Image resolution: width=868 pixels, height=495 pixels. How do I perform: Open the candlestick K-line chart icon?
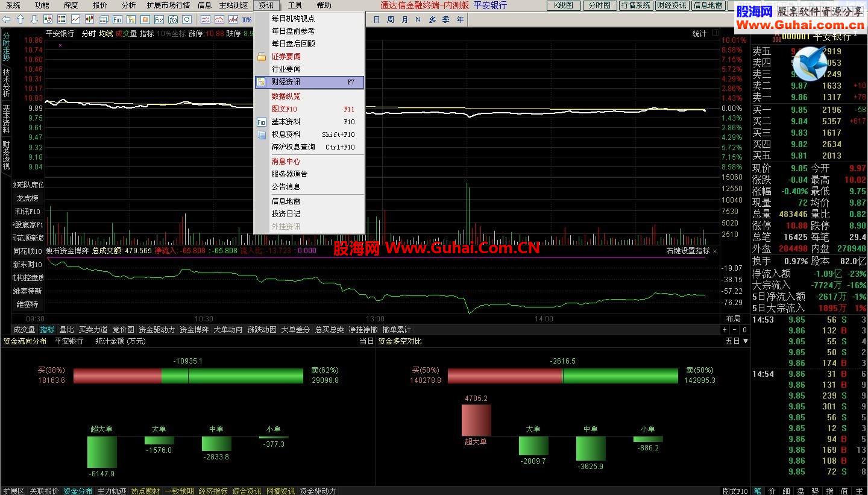(89, 20)
